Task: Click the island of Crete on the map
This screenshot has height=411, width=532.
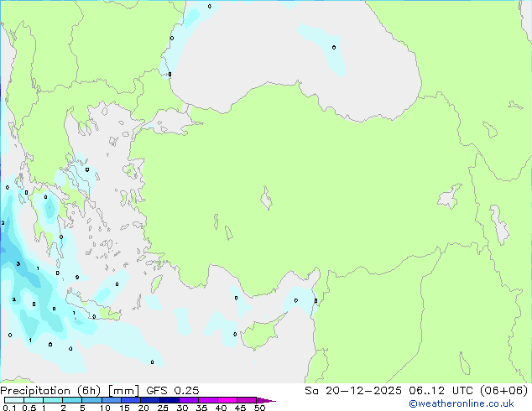Action: pos(92,306)
